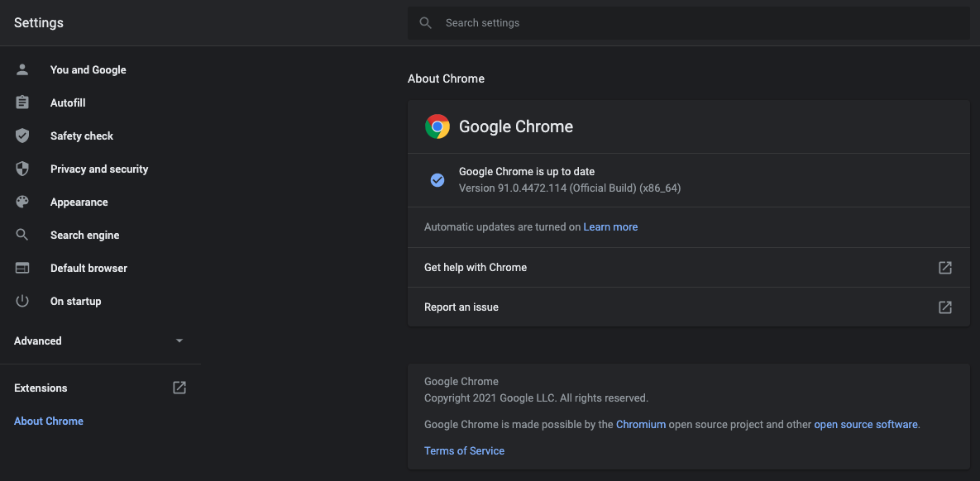Image resolution: width=980 pixels, height=481 pixels.
Task: Click the Google Chrome logo icon
Action: (437, 126)
